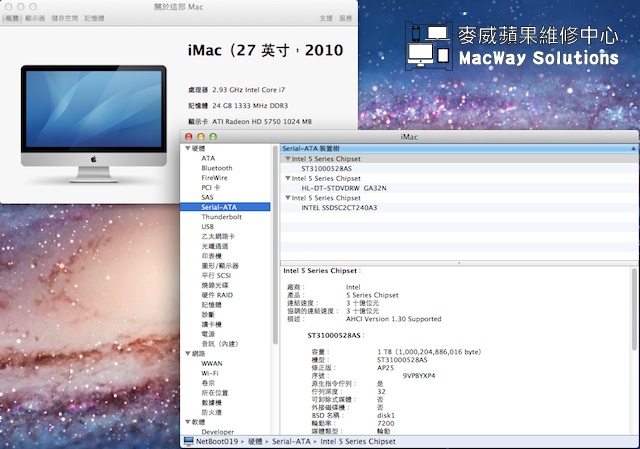The image size is (640, 449).
Task: Click the detail pane vertical scrollbar
Action: point(634,309)
